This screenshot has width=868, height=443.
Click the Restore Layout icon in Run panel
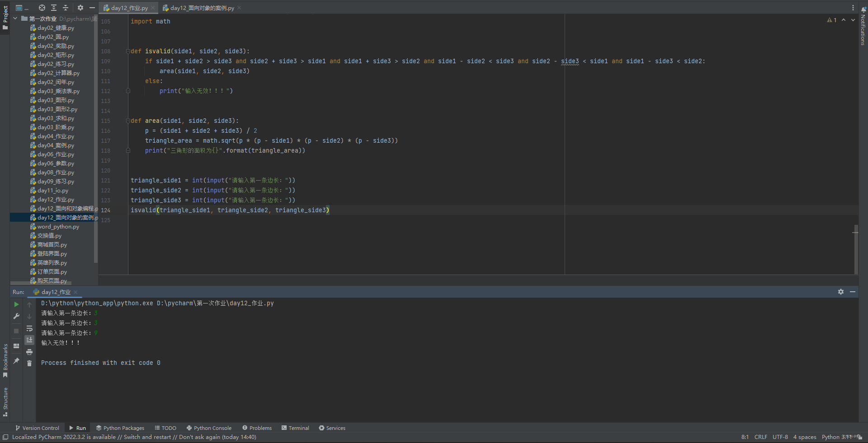[16, 346]
